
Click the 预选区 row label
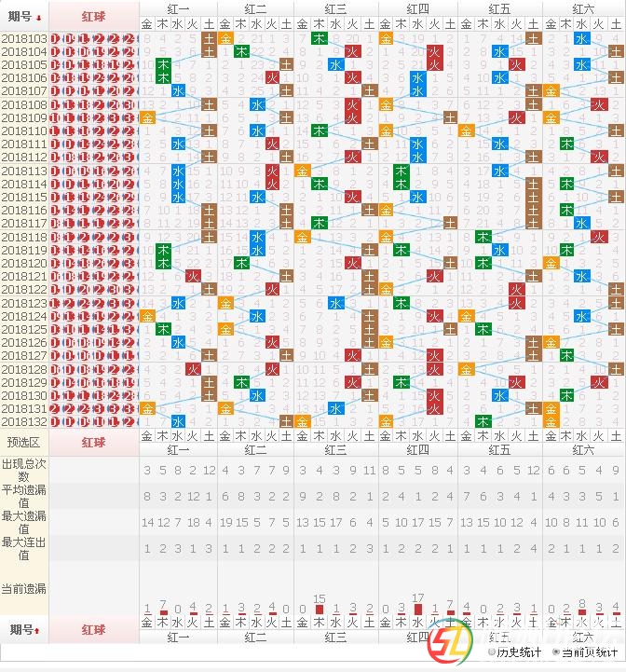click(24, 443)
